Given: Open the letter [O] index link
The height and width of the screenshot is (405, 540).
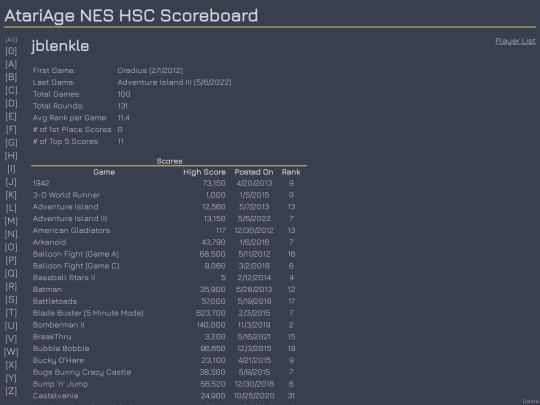Looking at the screenshot, I should click(x=11, y=247).
